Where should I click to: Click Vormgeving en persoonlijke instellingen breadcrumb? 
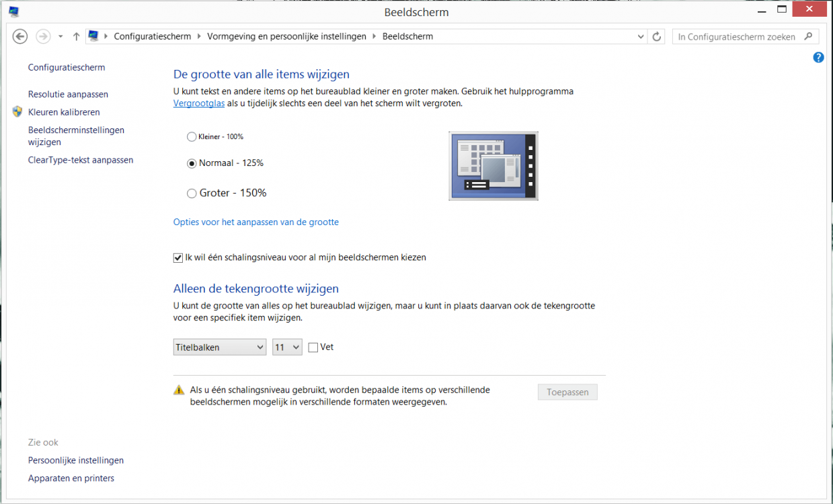pyautogui.click(x=286, y=36)
